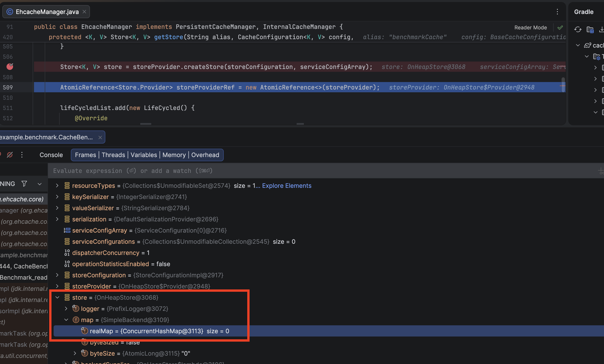Select the Frames Threads Variables layout tab
604x364 pixels.
147,155
